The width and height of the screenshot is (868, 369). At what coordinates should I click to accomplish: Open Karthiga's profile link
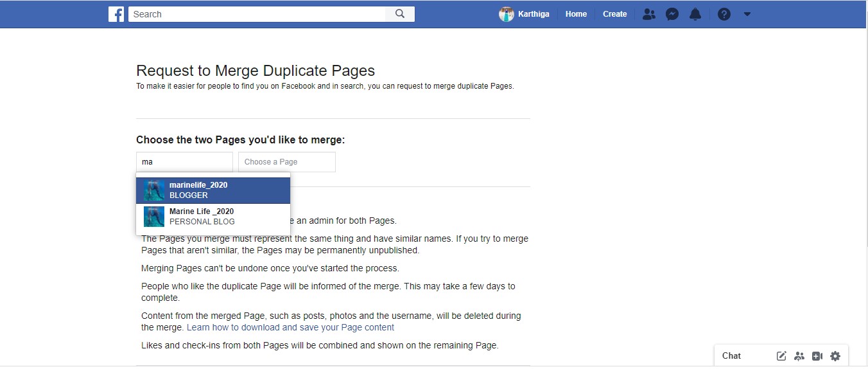[525, 14]
